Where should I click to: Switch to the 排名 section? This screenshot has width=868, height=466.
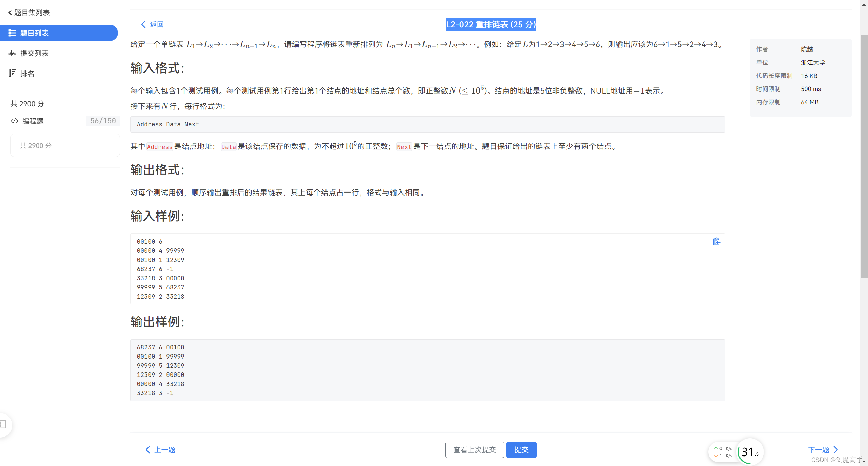pos(27,73)
